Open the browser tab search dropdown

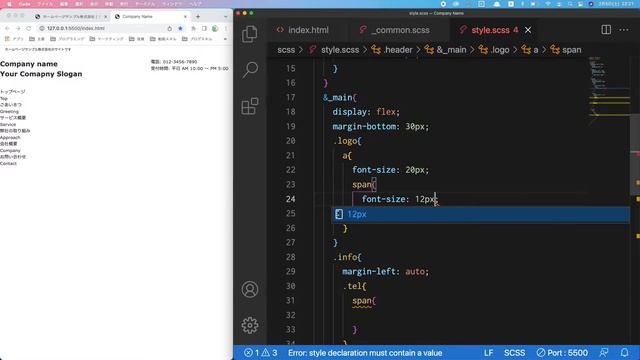pyautogui.click(x=225, y=17)
